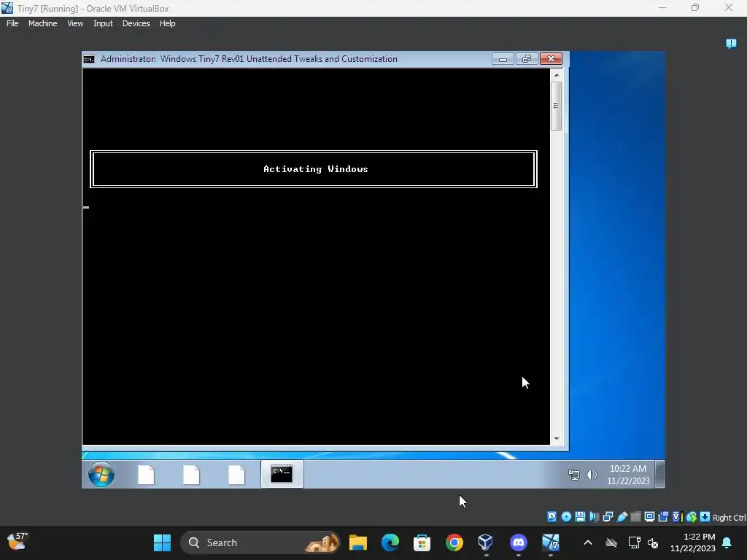Viewport: 747px width, 560px height.
Task: Open File Explorer from host taskbar
Action: click(357, 542)
